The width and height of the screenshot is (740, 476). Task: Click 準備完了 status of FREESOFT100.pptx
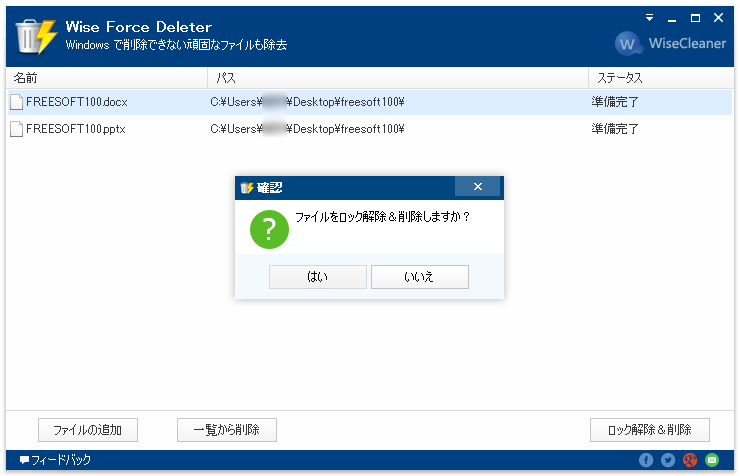tap(615, 129)
